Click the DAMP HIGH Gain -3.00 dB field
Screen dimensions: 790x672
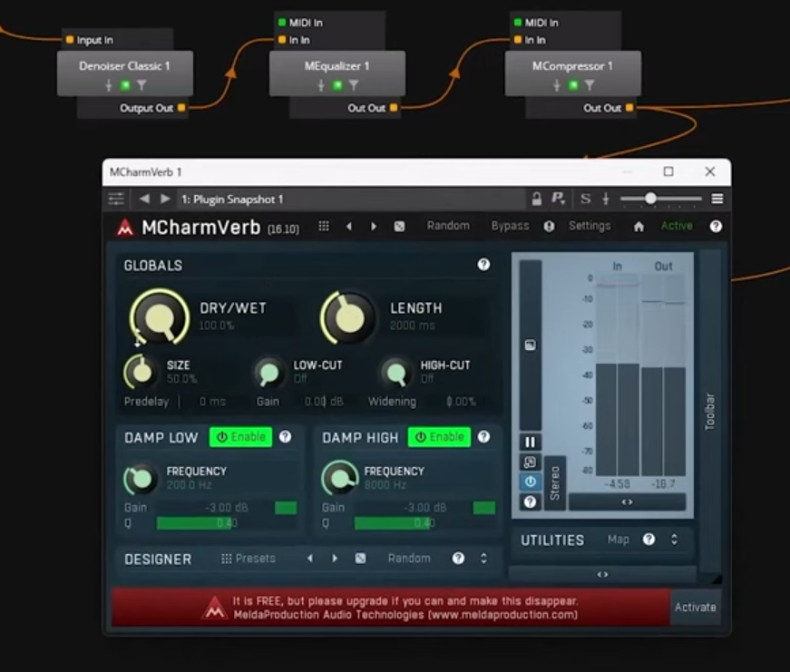coord(424,507)
